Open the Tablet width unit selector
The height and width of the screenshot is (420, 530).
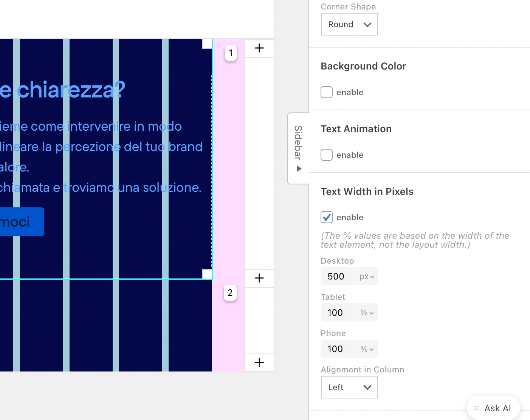(367, 313)
